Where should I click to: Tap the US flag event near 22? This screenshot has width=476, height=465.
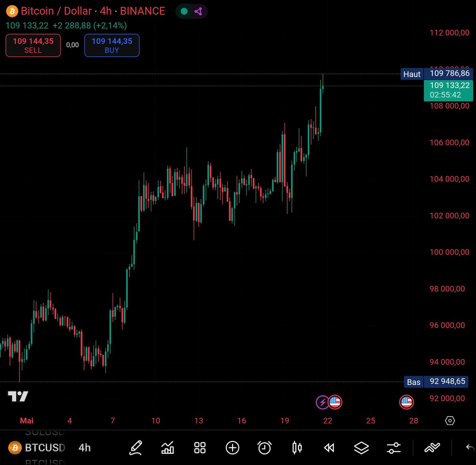[x=335, y=402]
